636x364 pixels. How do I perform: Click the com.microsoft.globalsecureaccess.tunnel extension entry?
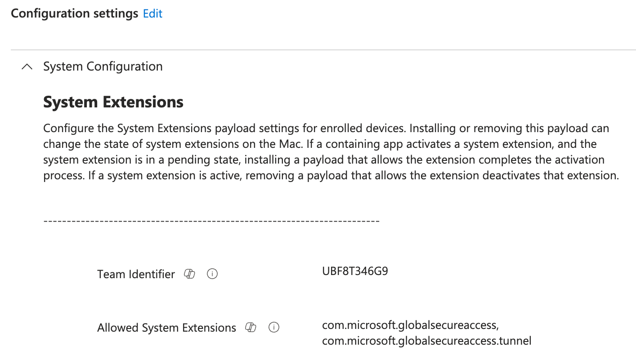pyautogui.click(x=426, y=341)
